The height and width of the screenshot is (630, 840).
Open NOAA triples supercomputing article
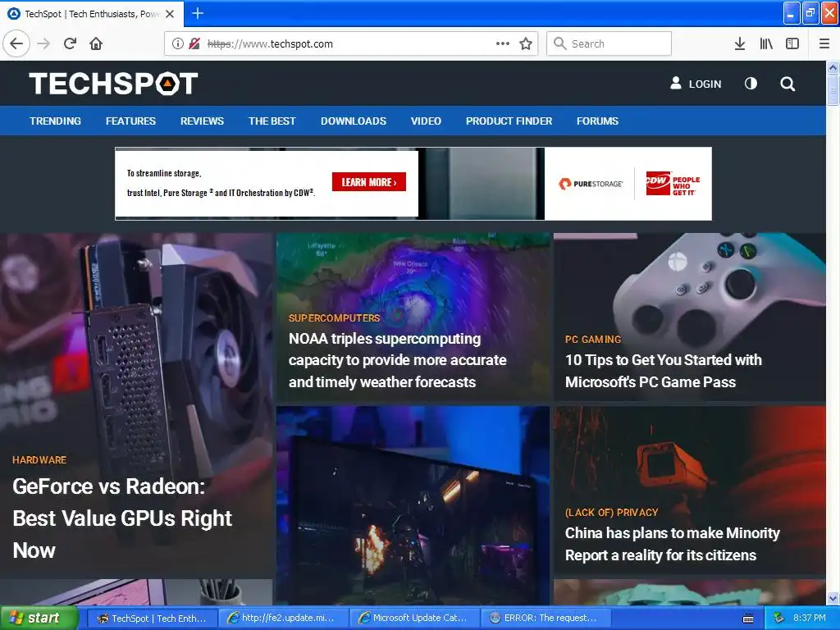[x=398, y=360]
